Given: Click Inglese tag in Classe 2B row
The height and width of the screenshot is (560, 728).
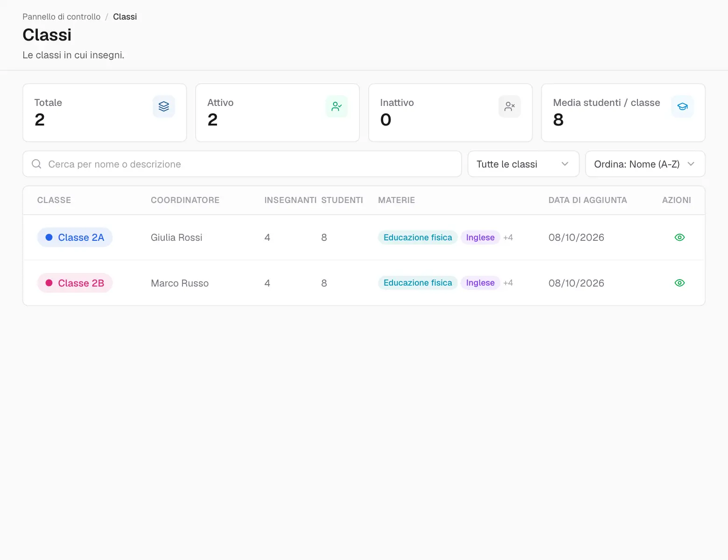Looking at the screenshot, I should [x=480, y=283].
